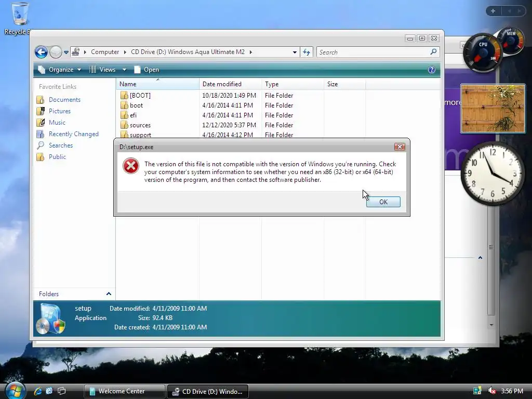This screenshot has height=399, width=532.
Task: Open the address bar history dropdown
Action: click(295, 52)
